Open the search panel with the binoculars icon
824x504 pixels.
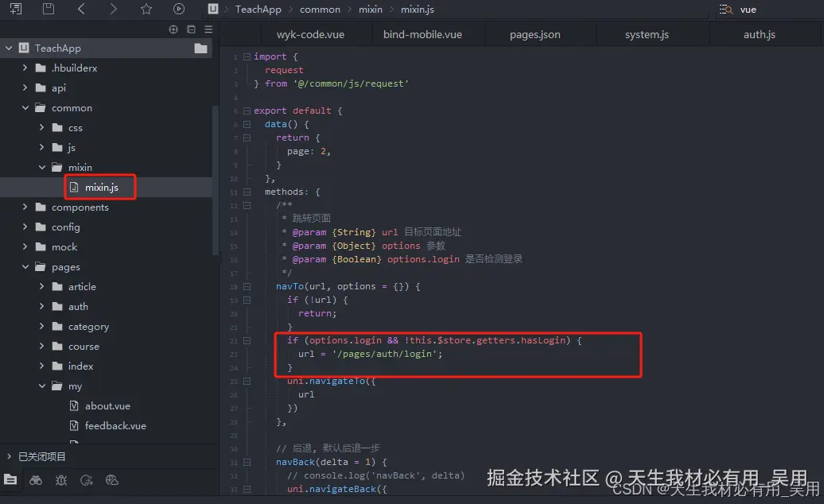pyautogui.click(x=36, y=480)
